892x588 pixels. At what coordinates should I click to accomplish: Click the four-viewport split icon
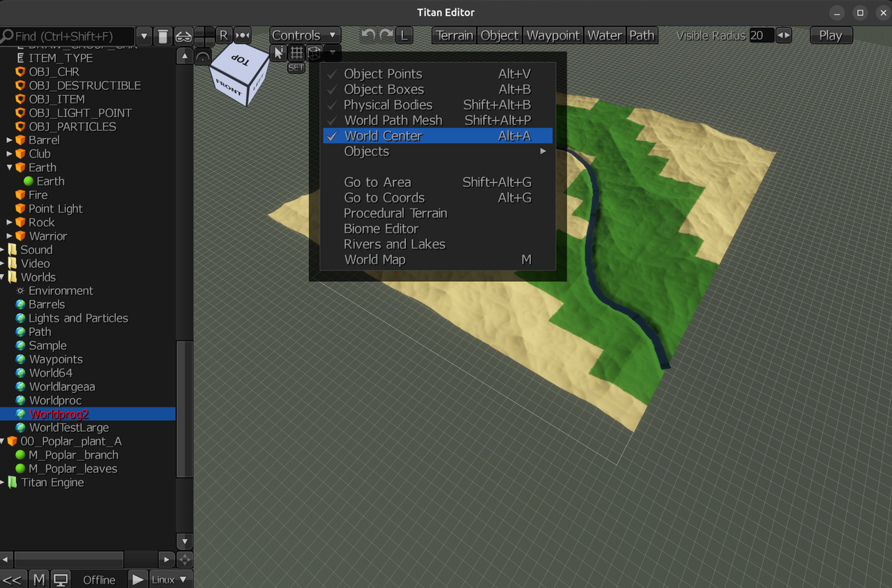pos(204,36)
